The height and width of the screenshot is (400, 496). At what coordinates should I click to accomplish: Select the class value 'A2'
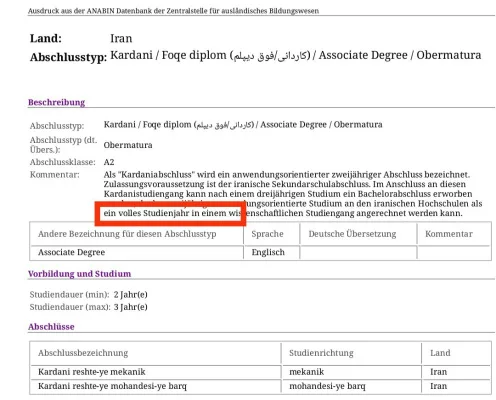click(109, 162)
